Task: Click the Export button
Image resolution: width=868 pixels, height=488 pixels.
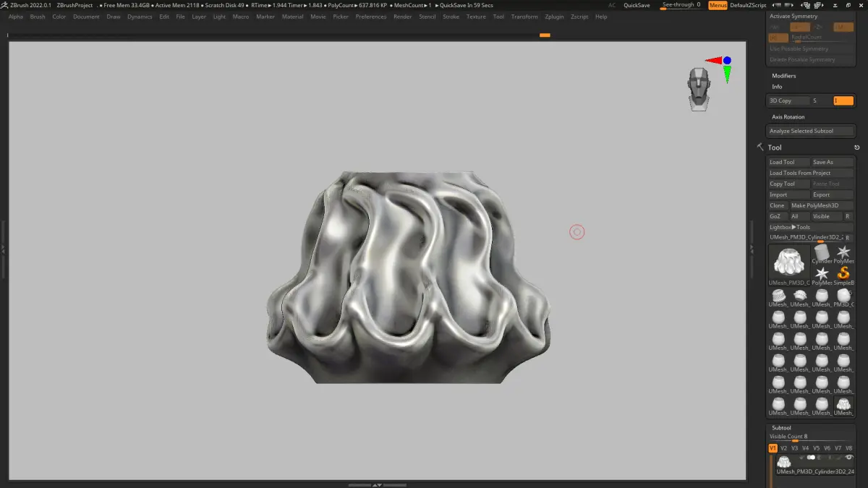Action: click(x=833, y=194)
